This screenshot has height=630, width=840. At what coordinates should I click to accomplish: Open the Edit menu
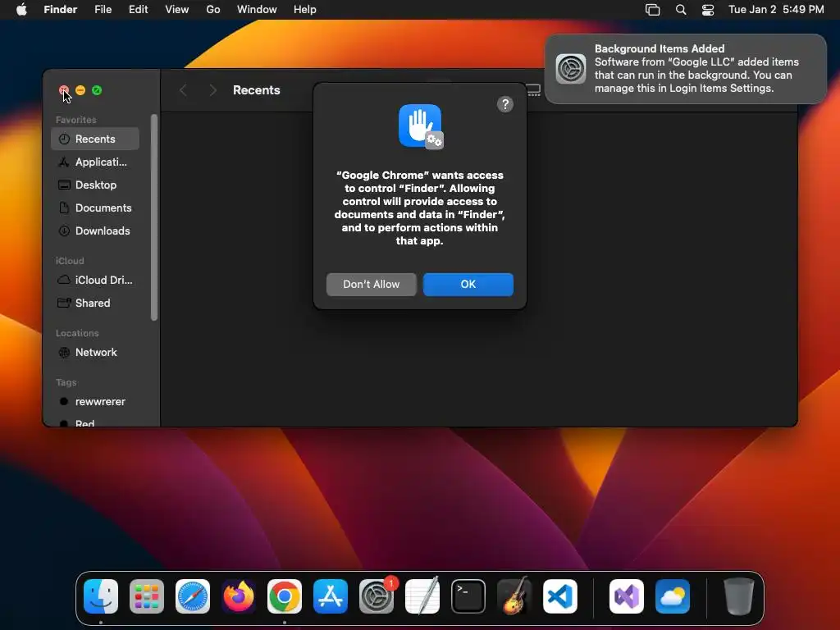pos(138,10)
